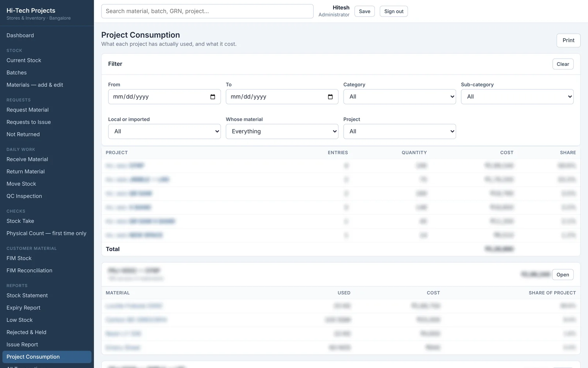Screen dimensions: 588x368
Task: Go to Dashboard in sidebar
Action: (x=47, y=35)
